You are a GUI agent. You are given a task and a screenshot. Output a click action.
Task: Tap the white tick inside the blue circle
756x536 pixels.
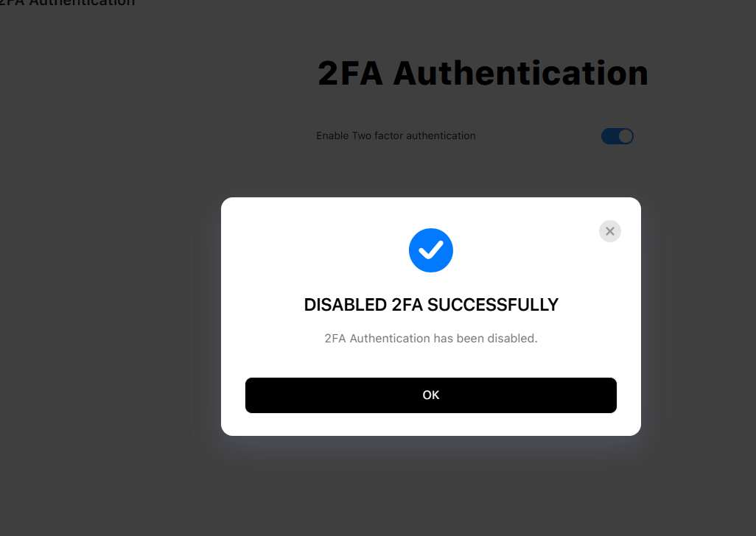[431, 250]
